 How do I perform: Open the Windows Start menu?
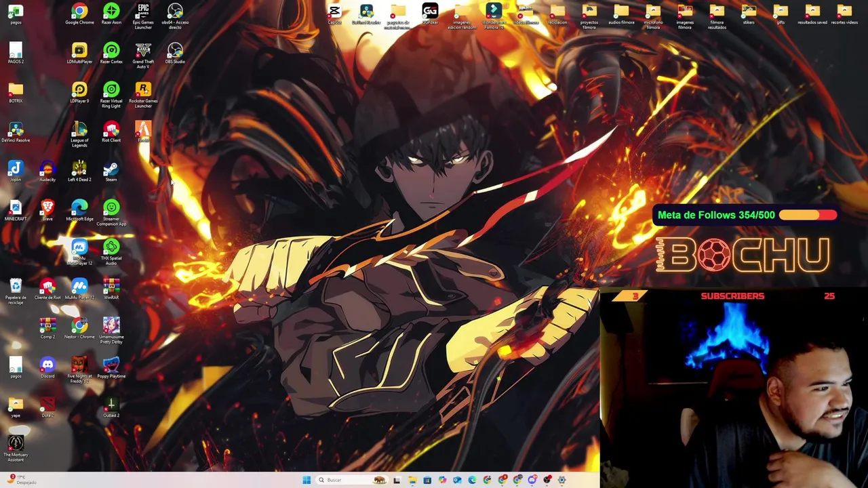click(x=307, y=480)
